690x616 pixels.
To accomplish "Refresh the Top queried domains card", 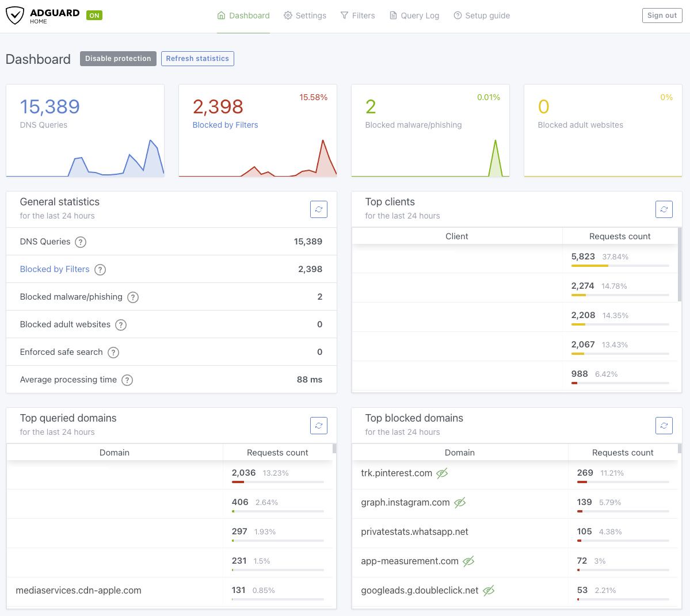I will [319, 426].
